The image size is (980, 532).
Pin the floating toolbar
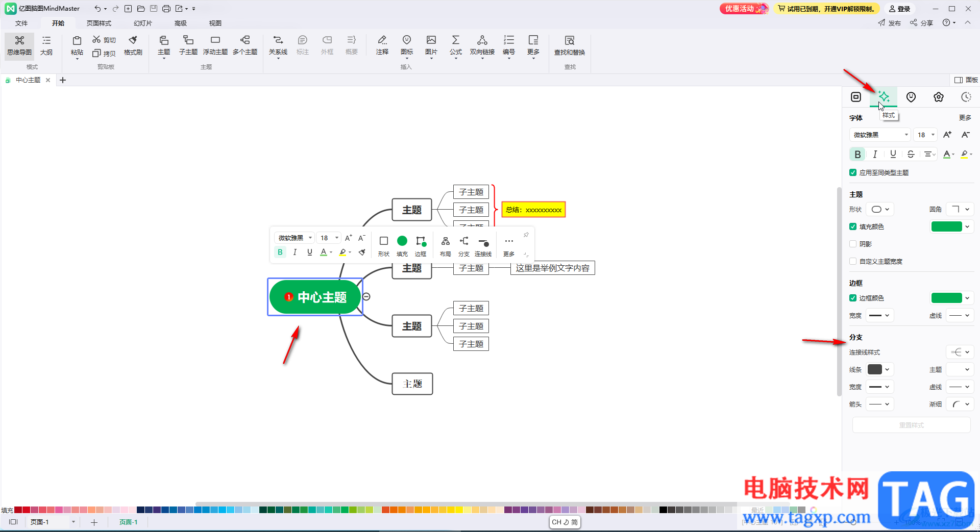(526, 235)
